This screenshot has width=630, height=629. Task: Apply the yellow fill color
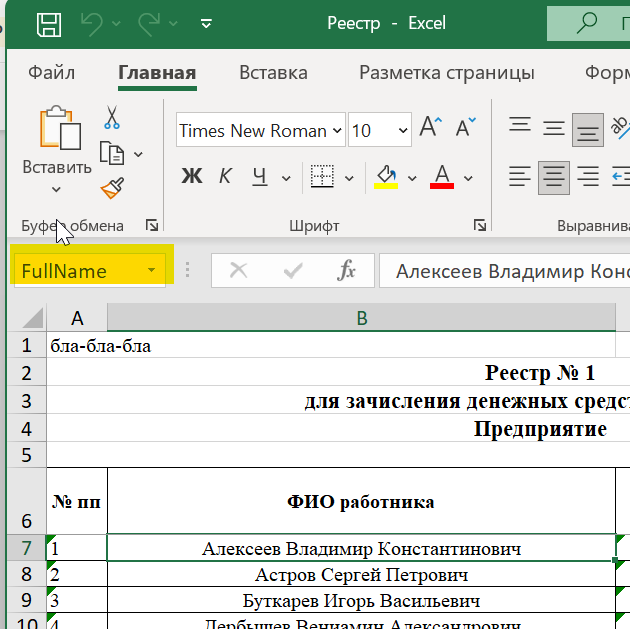pyautogui.click(x=385, y=177)
